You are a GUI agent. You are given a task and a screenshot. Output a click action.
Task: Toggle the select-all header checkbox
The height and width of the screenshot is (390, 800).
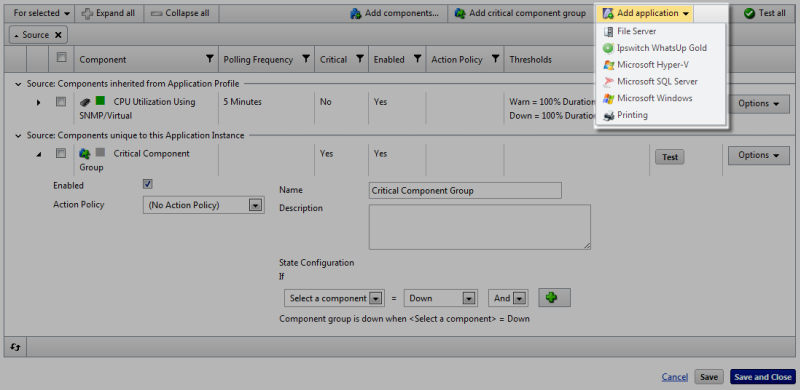tap(61, 57)
